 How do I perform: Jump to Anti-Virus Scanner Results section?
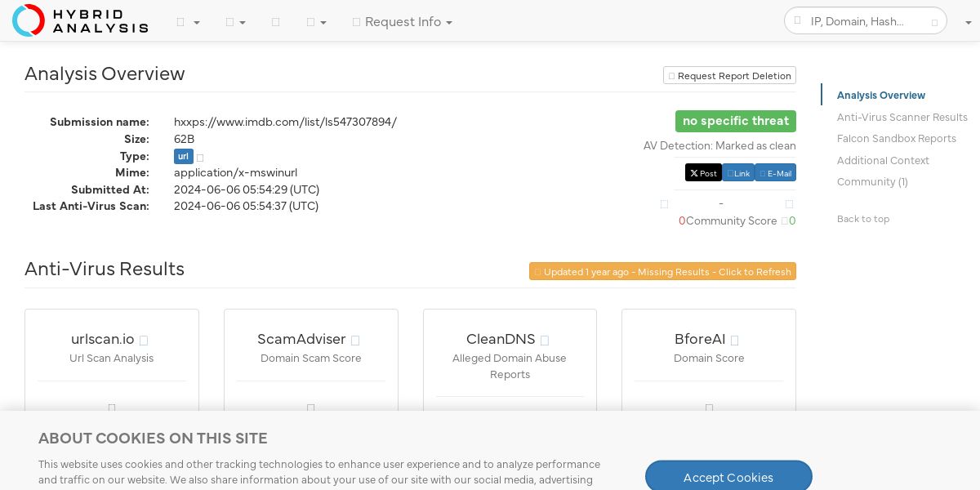(902, 118)
